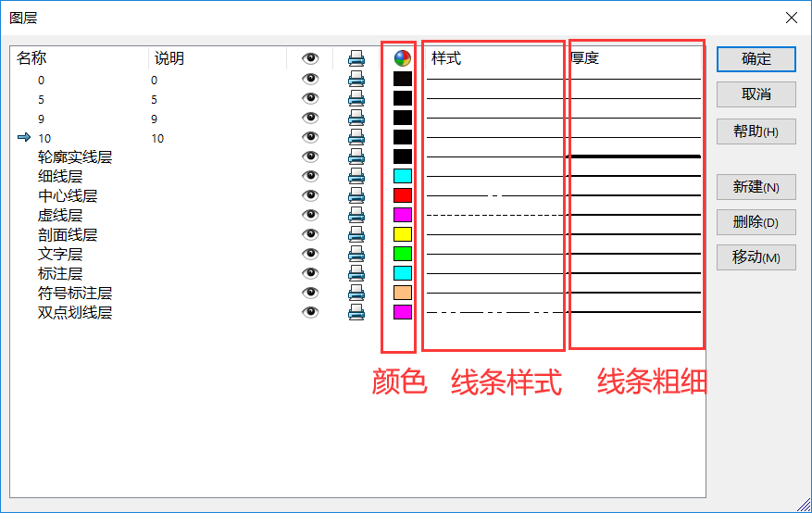This screenshot has height=513, width=812.
Task: Delete layer using 删除(D)
Action: click(x=756, y=222)
